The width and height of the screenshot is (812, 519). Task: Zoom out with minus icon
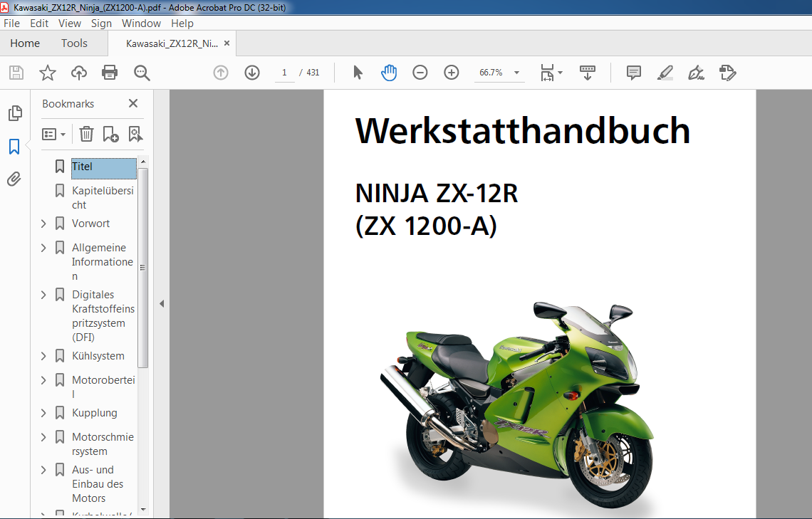click(x=420, y=73)
